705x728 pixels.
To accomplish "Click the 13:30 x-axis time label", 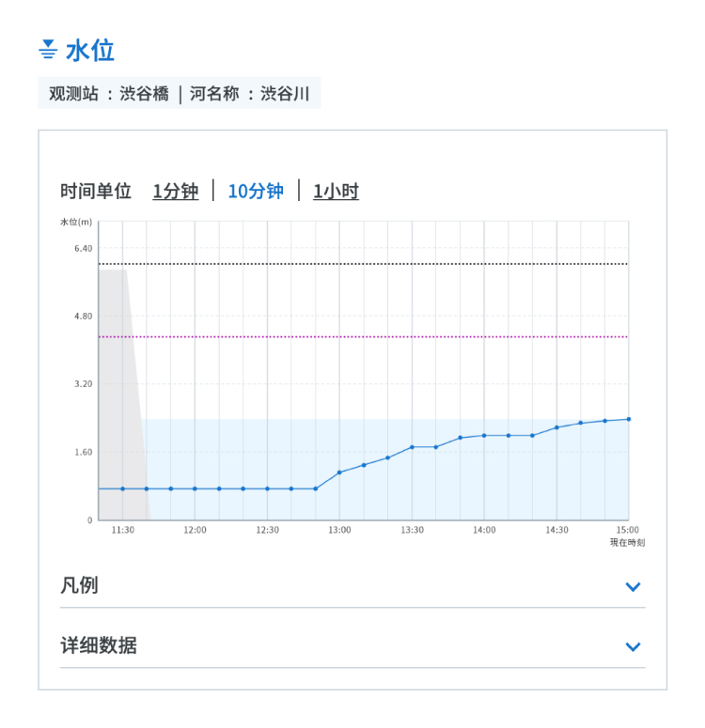I will pos(413,530).
